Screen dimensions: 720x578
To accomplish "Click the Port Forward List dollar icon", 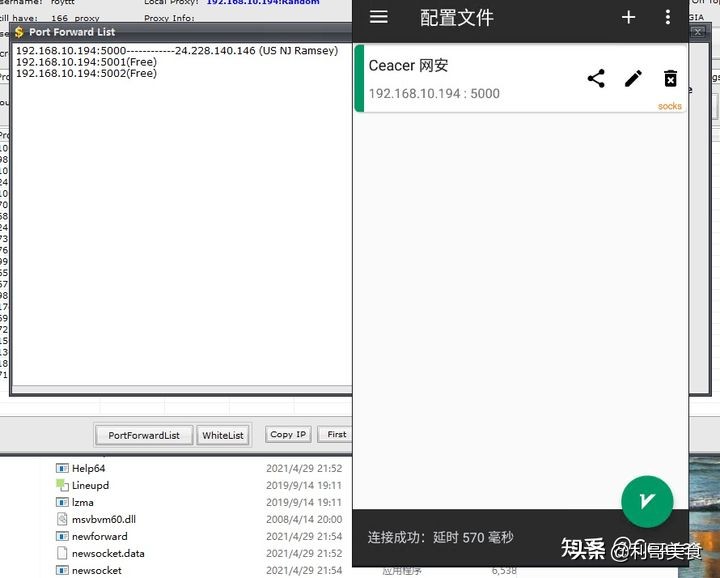I will pyautogui.click(x=19, y=32).
